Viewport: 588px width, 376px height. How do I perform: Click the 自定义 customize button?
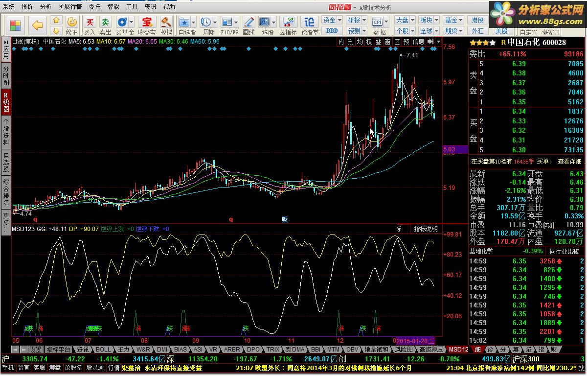tap(528, 32)
